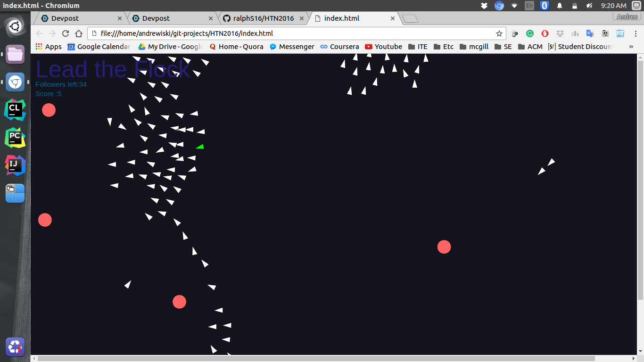Close the index.html tab

[x=393, y=18]
